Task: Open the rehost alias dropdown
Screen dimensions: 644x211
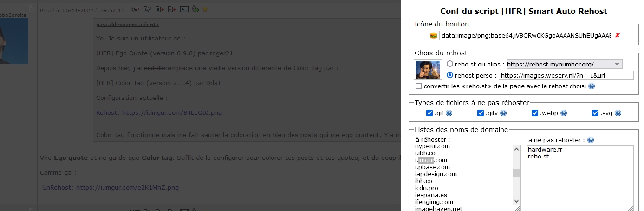Action: pyautogui.click(x=564, y=64)
